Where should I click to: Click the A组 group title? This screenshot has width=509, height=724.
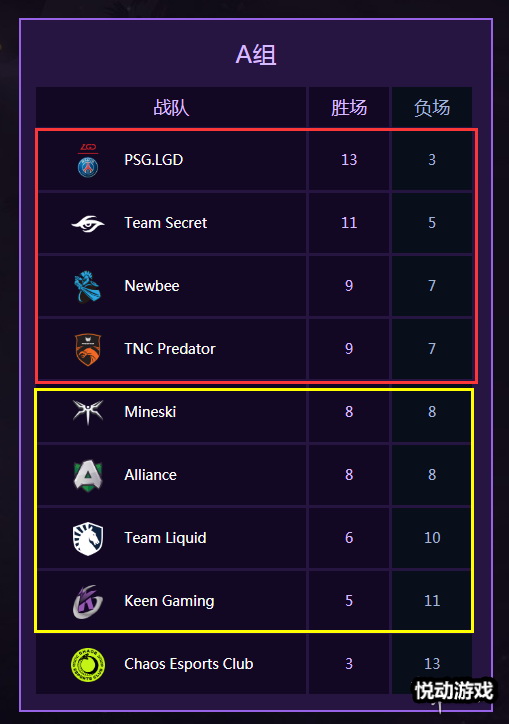(256, 54)
